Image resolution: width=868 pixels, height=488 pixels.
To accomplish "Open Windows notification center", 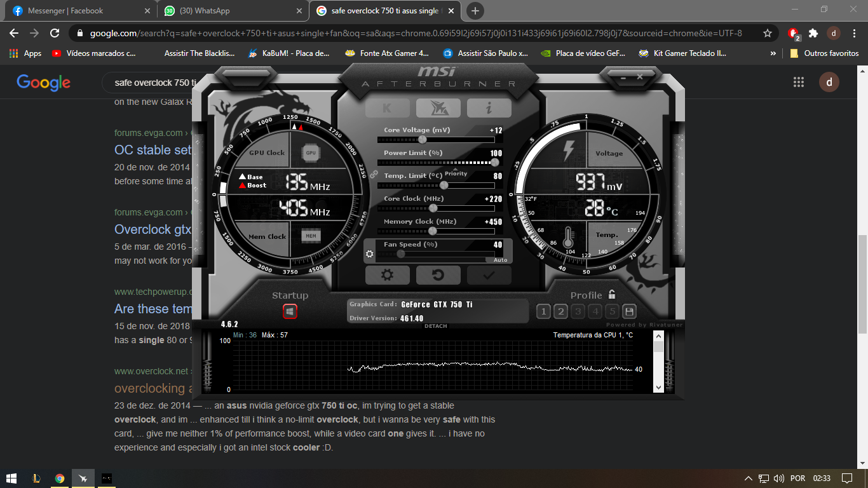I will tap(846, 478).
